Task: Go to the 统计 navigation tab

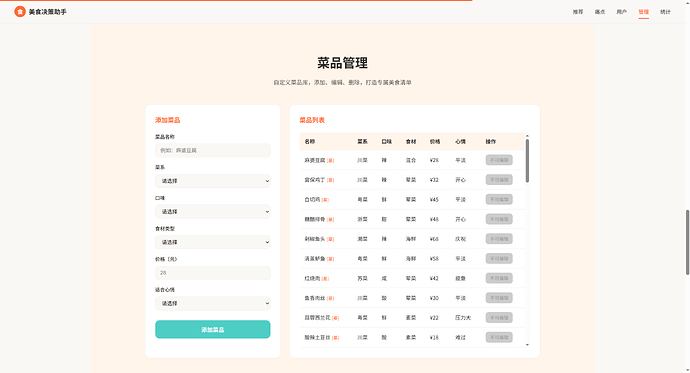Action: (665, 12)
